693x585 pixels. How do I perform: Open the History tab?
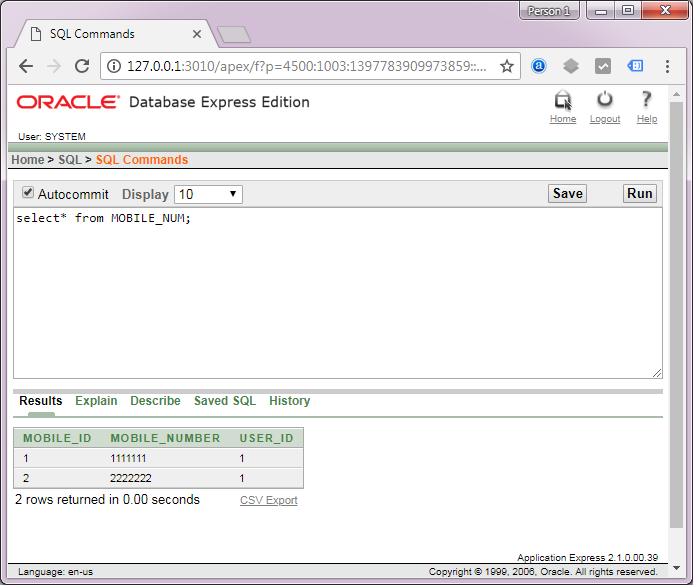pyautogui.click(x=289, y=401)
